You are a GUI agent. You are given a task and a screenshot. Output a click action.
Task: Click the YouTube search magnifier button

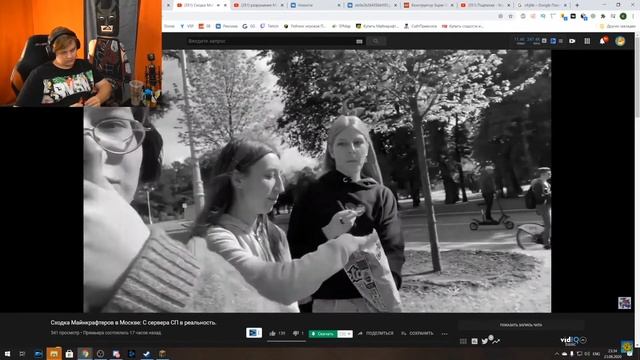click(376, 41)
